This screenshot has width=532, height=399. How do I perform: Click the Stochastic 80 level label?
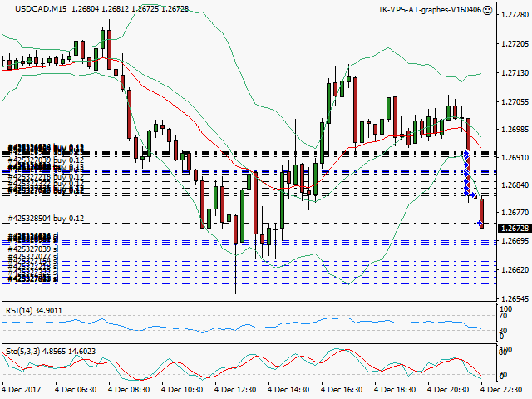(502, 352)
